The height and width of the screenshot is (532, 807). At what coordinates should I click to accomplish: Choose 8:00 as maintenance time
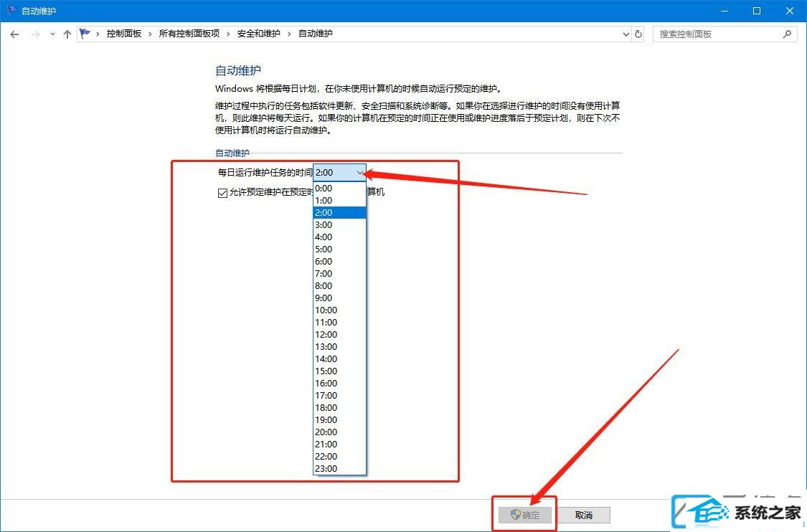click(340, 285)
